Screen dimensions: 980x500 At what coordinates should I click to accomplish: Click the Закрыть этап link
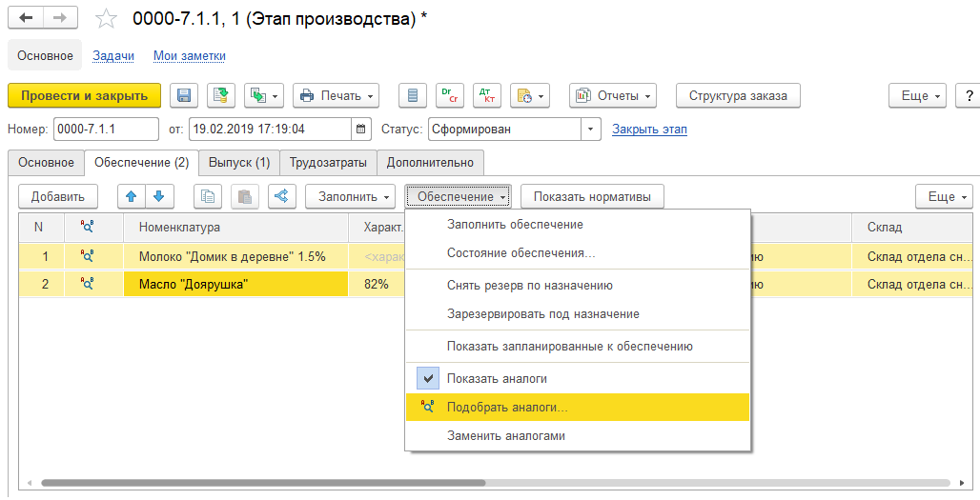649,129
